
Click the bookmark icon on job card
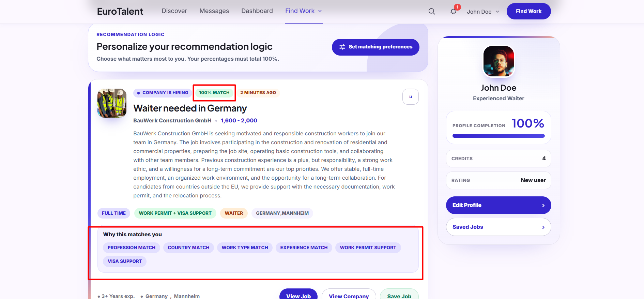pos(411,97)
